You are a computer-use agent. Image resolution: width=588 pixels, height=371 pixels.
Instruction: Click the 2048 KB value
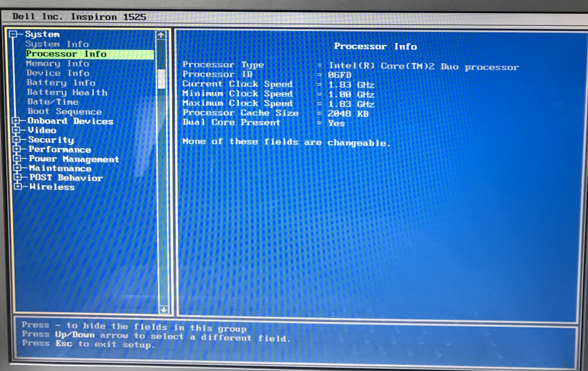pyautogui.click(x=348, y=114)
